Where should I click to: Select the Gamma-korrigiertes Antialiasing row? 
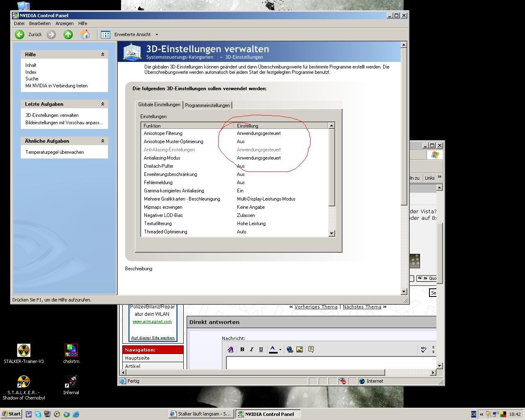(235, 191)
